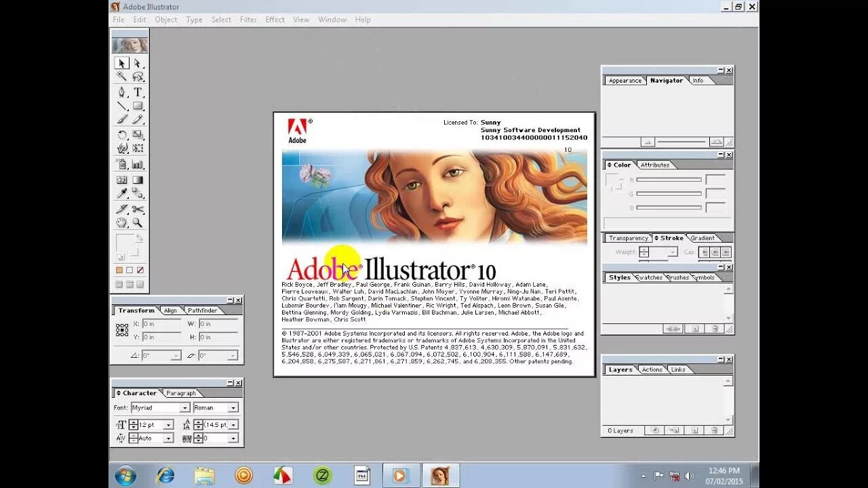Open the Font family dropdown showing Myriad
The width and height of the screenshot is (868, 488).
(184, 408)
